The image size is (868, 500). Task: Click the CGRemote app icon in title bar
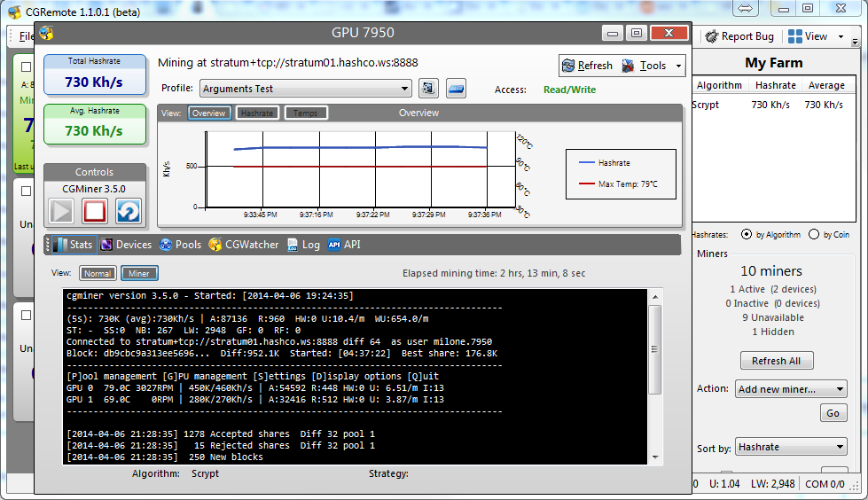(x=14, y=12)
